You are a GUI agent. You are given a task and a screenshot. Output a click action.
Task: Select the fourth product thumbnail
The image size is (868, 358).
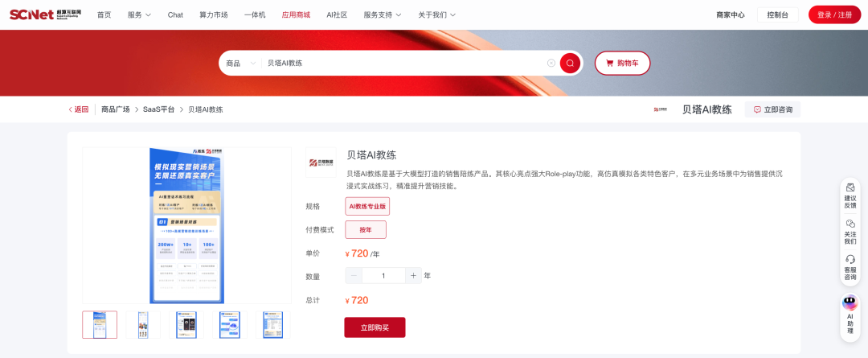(x=230, y=325)
